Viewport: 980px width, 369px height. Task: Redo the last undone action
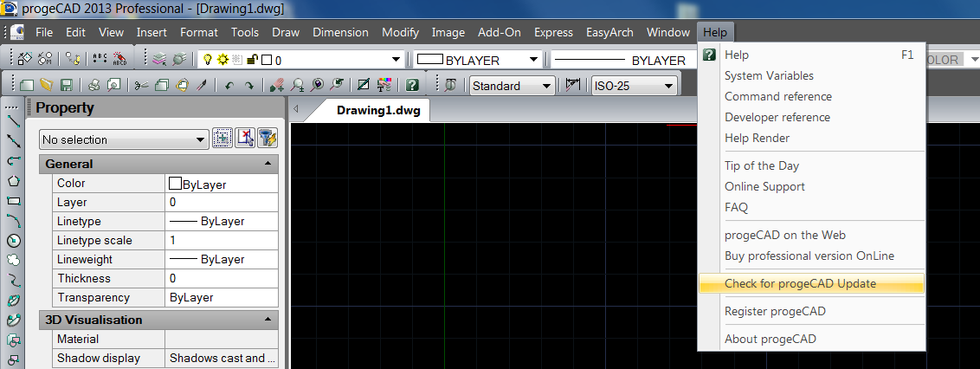[248, 86]
